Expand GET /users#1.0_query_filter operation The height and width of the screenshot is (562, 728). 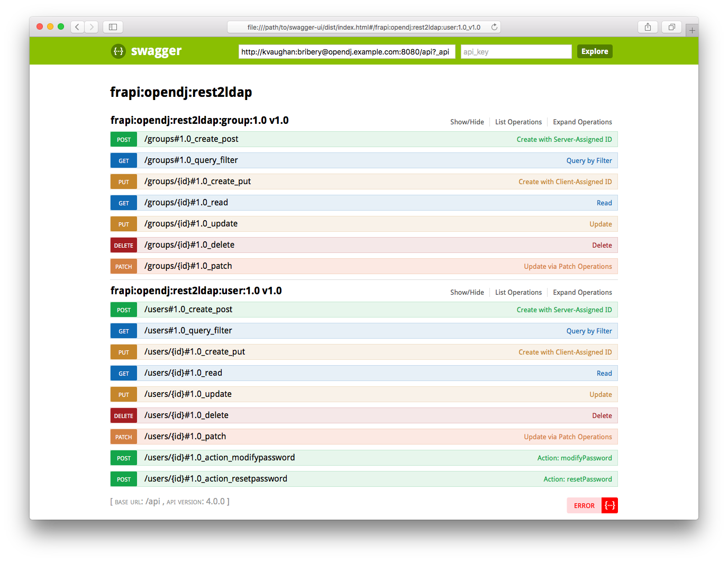coord(364,331)
